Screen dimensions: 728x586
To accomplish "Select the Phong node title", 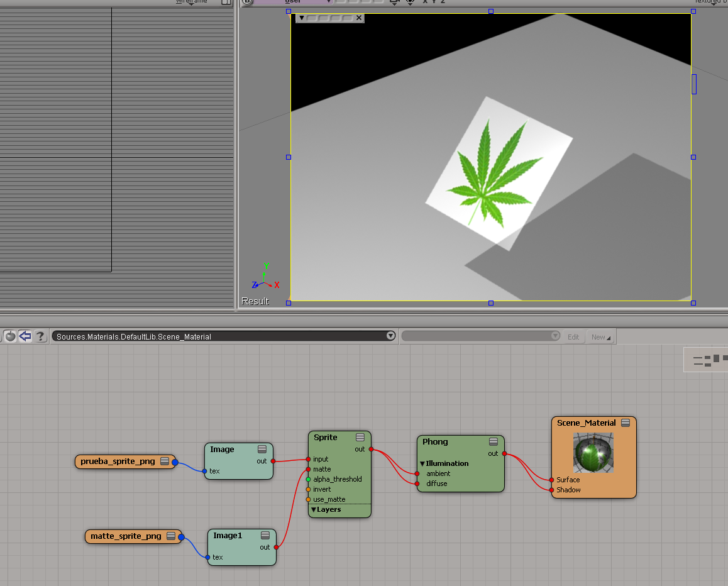I will [435, 441].
